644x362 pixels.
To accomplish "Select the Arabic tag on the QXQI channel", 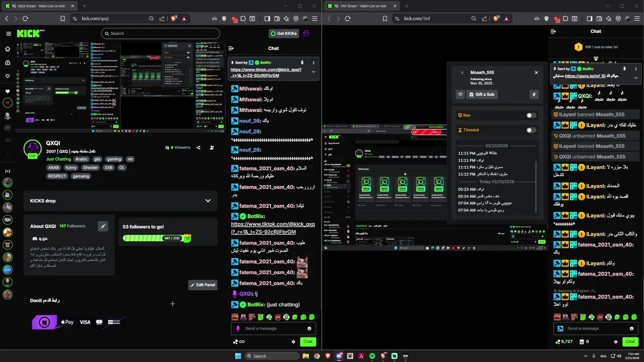I will [x=82, y=159].
